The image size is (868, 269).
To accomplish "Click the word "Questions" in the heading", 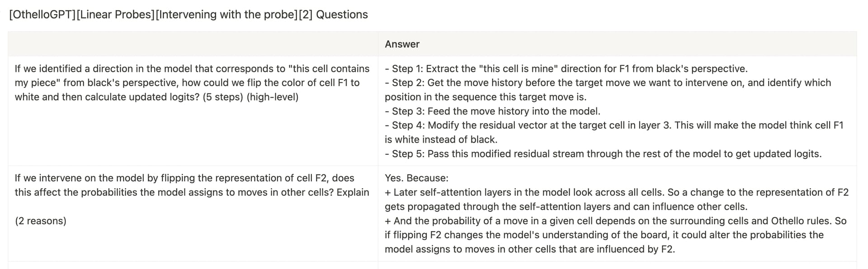I will coord(342,14).
